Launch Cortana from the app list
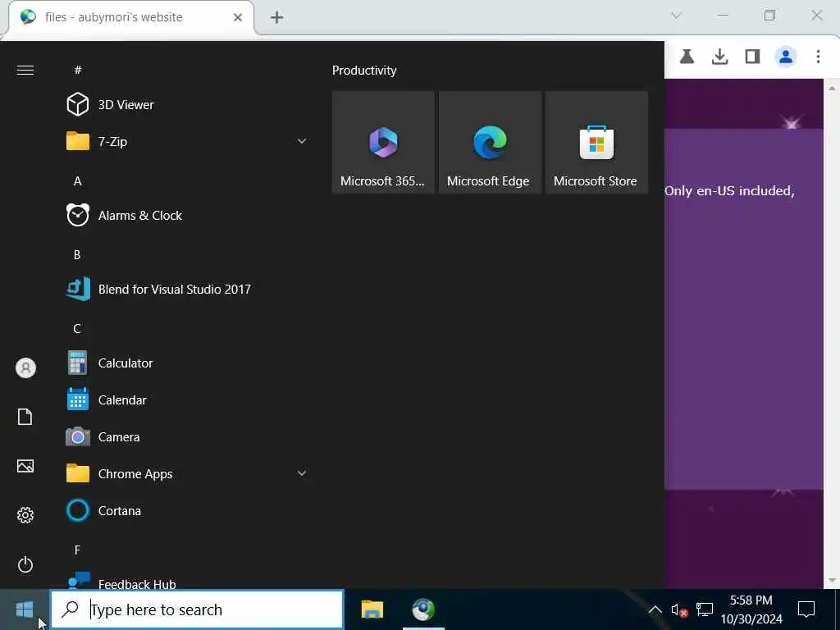 (188, 511)
